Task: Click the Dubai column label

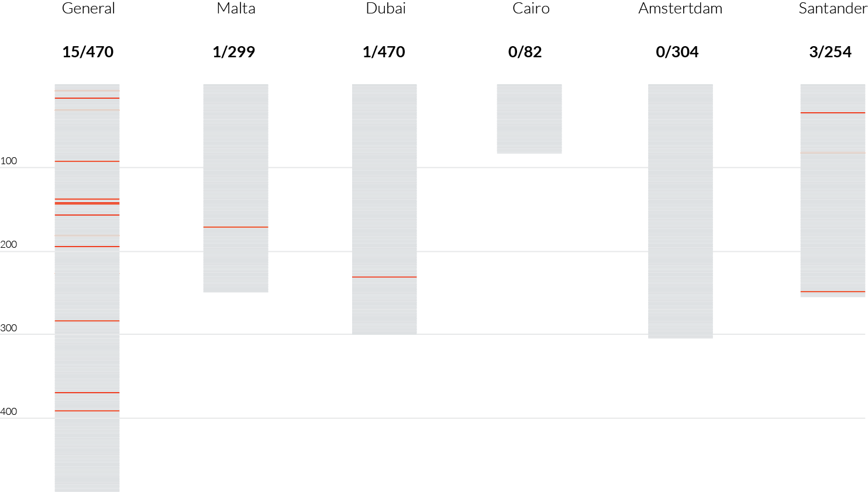Action: (385, 8)
